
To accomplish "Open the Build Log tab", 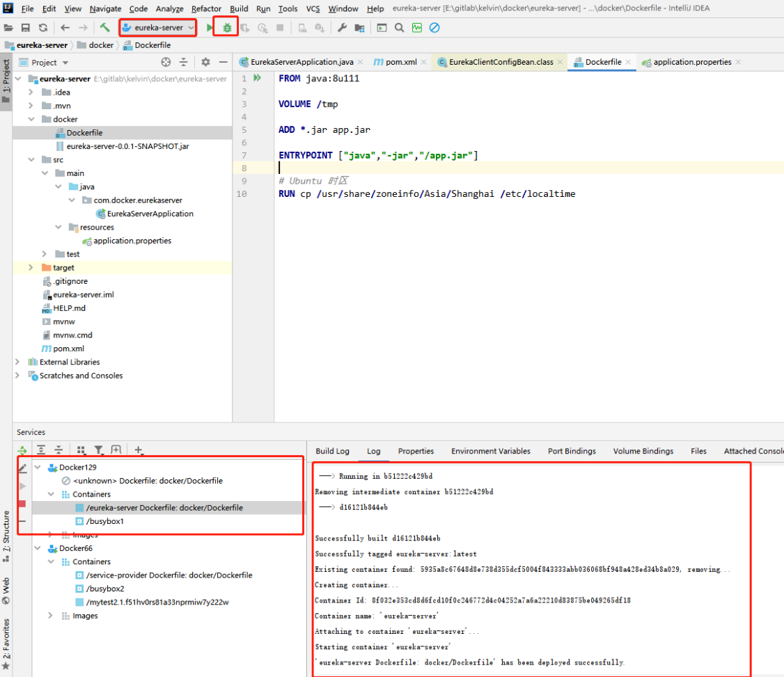I will (x=332, y=451).
